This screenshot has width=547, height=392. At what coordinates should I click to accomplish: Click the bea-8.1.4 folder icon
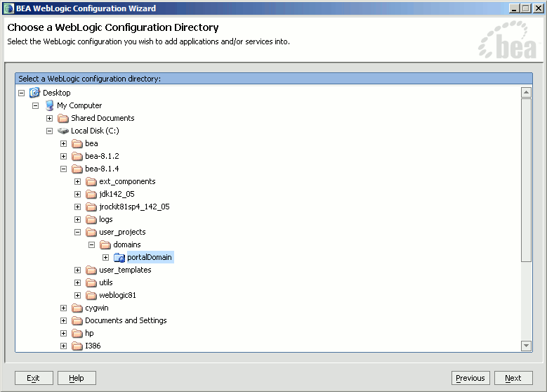[77, 169]
